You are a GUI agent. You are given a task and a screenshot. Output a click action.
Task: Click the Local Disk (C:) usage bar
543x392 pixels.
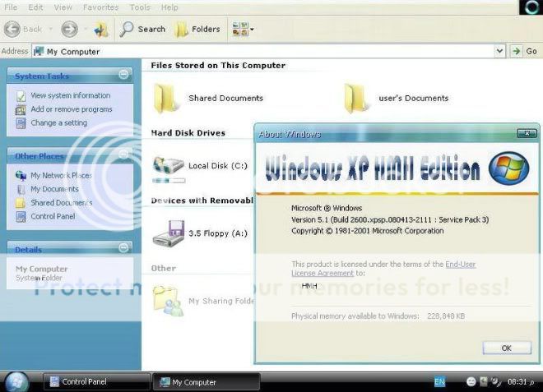169,180
